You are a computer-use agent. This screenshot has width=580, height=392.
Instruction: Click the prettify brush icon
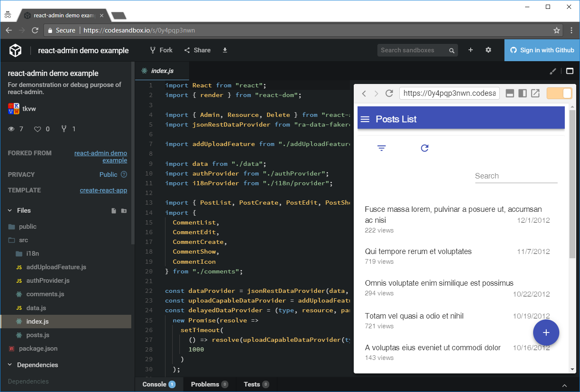pyautogui.click(x=553, y=71)
